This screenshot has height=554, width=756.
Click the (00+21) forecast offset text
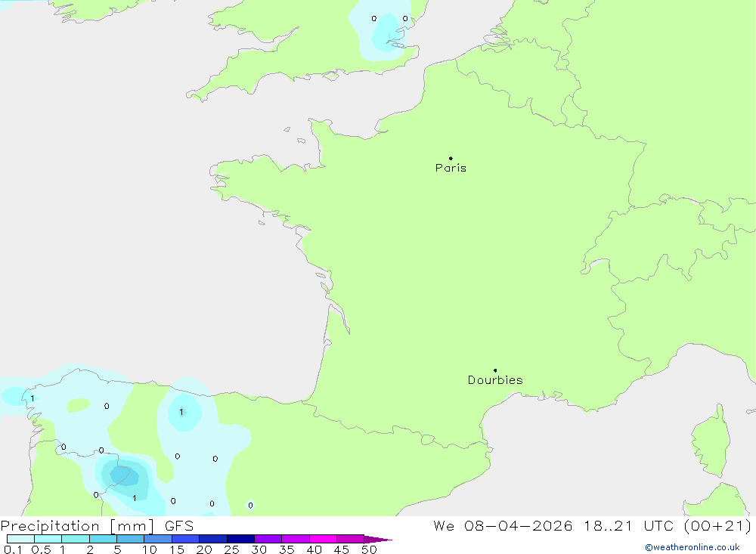point(718,526)
